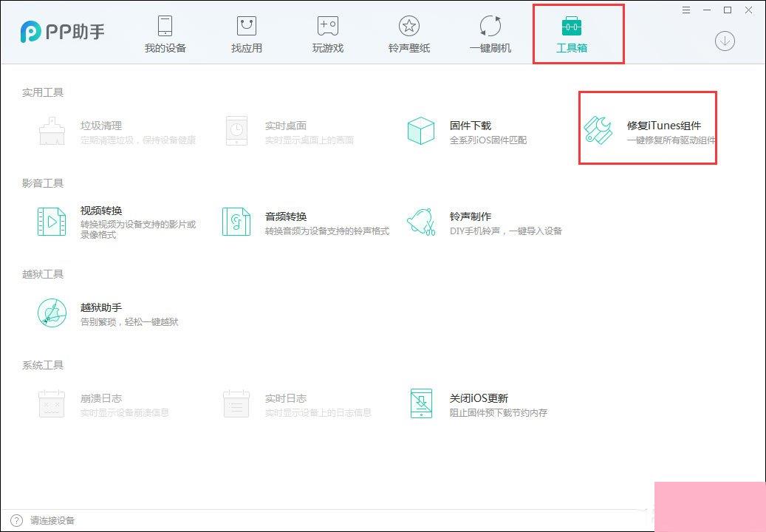Click 一键修复所有驱动组件 description

671,140
